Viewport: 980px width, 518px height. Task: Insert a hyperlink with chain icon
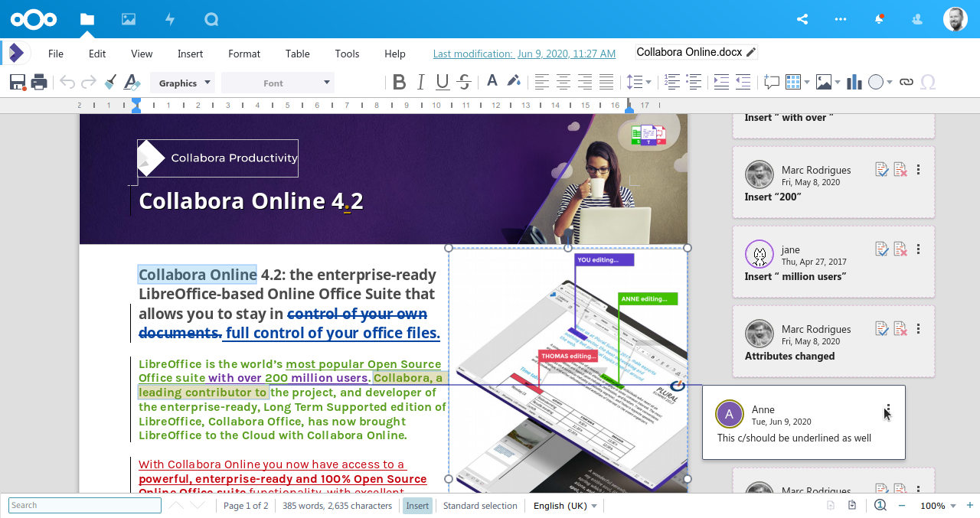tap(906, 82)
